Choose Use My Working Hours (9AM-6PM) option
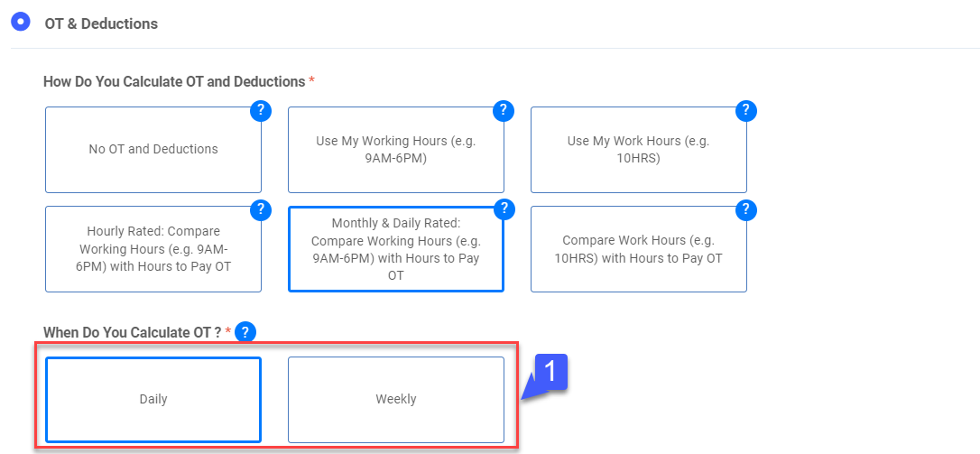The image size is (980, 454). click(396, 150)
